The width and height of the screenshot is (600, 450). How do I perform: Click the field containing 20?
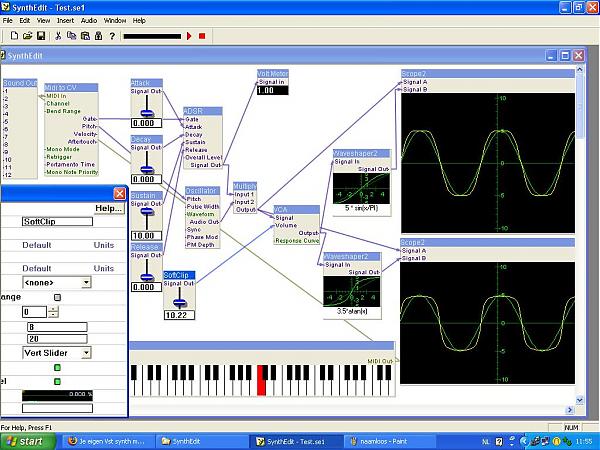point(57,339)
